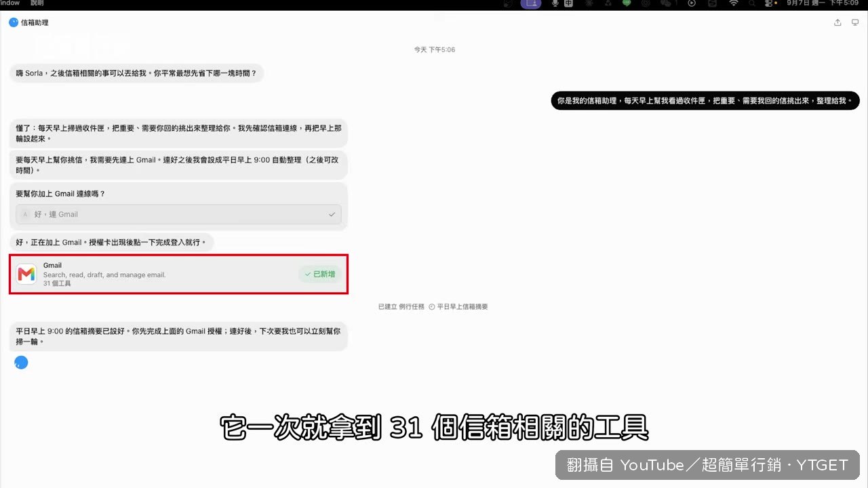Click the message 平日早上 9:00 的信箱摘要已設好
The width and height of the screenshot is (868, 488).
pyautogui.click(x=178, y=337)
